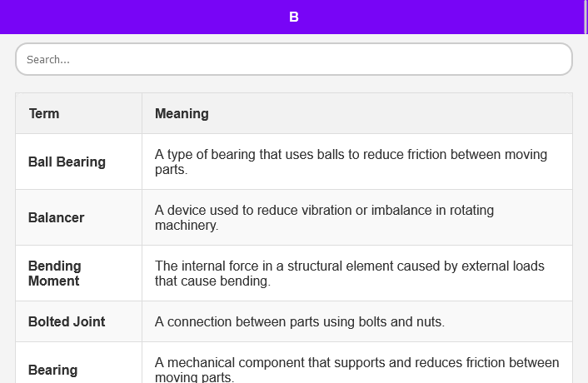588x383 pixels.
Task: Click the Bending Moment term
Action: [54, 273]
